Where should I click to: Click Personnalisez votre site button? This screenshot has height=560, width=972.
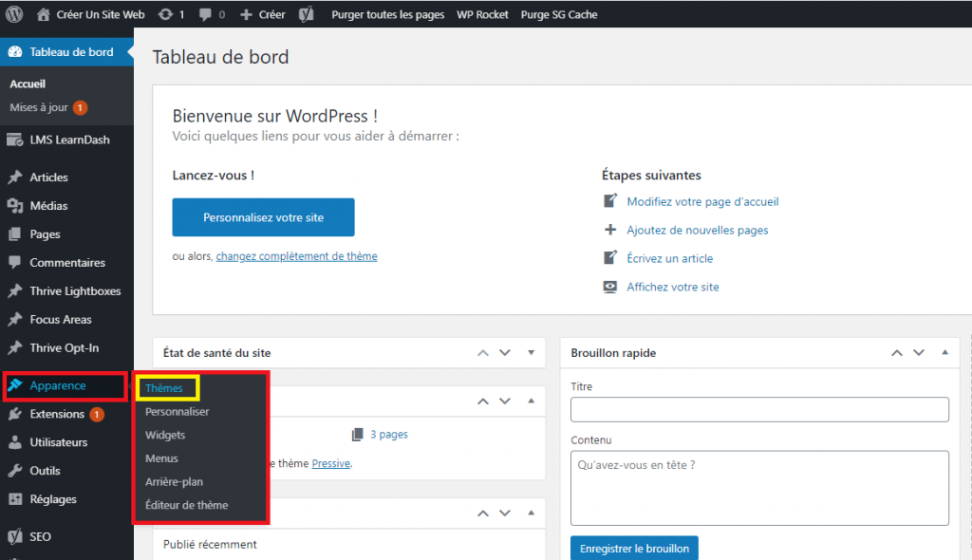point(264,217)
